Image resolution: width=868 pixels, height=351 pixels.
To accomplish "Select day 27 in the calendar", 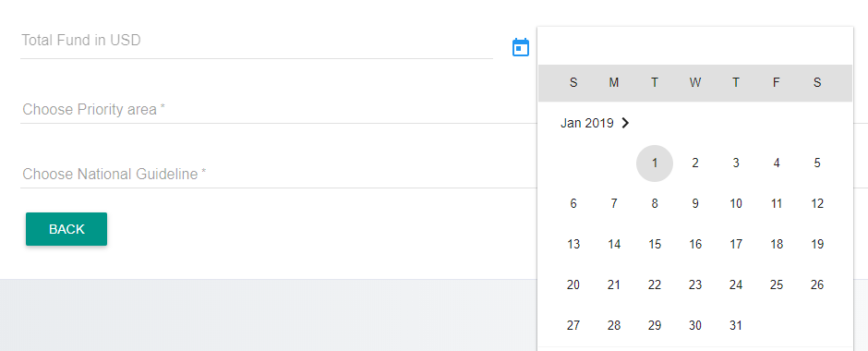I will tap(573, 325).
